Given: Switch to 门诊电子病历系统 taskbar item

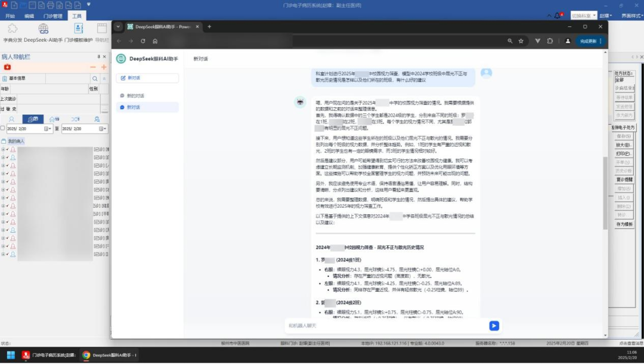Looking at the screenshot, I should (x=49, y=355).
